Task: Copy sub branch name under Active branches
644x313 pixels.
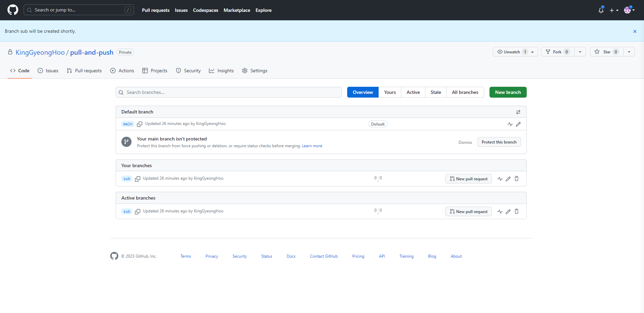Action: [x=138, y=212]
